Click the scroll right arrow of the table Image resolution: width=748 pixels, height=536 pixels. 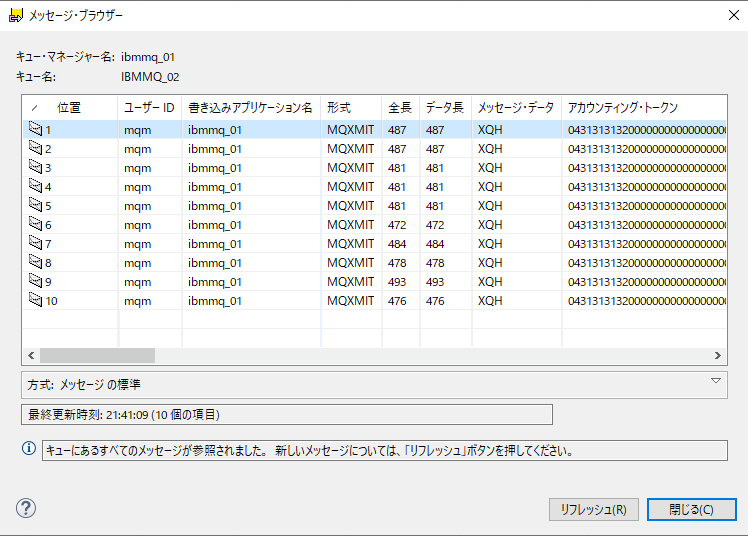point(717,355)
